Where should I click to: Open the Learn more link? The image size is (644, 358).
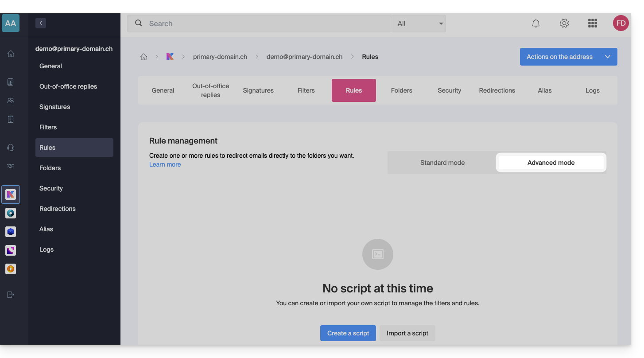165,164
